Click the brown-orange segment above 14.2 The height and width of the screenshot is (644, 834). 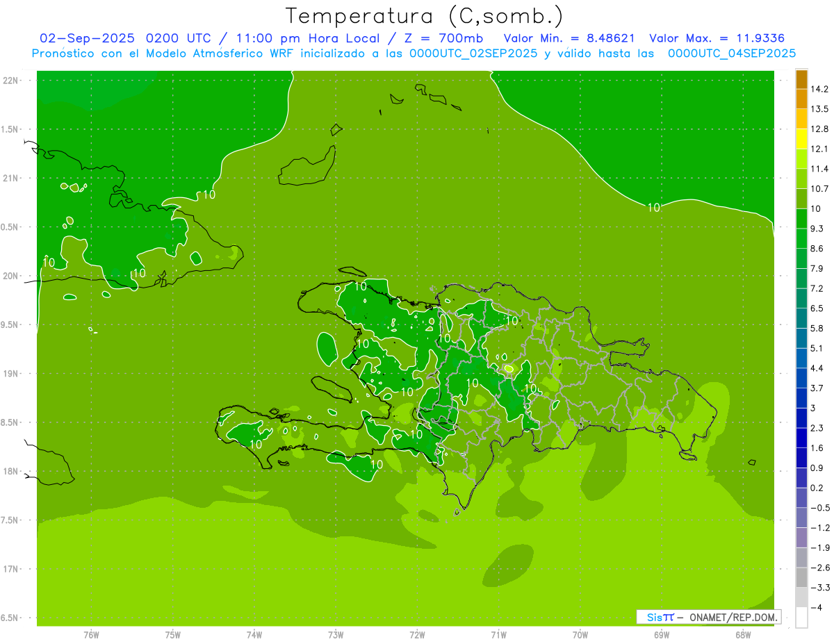pos(801,79)
